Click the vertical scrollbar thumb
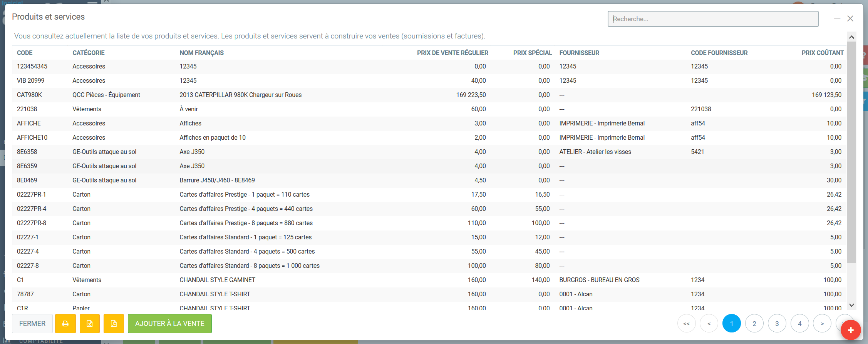Viewport: 868px width, 344px height. point(851,154)
